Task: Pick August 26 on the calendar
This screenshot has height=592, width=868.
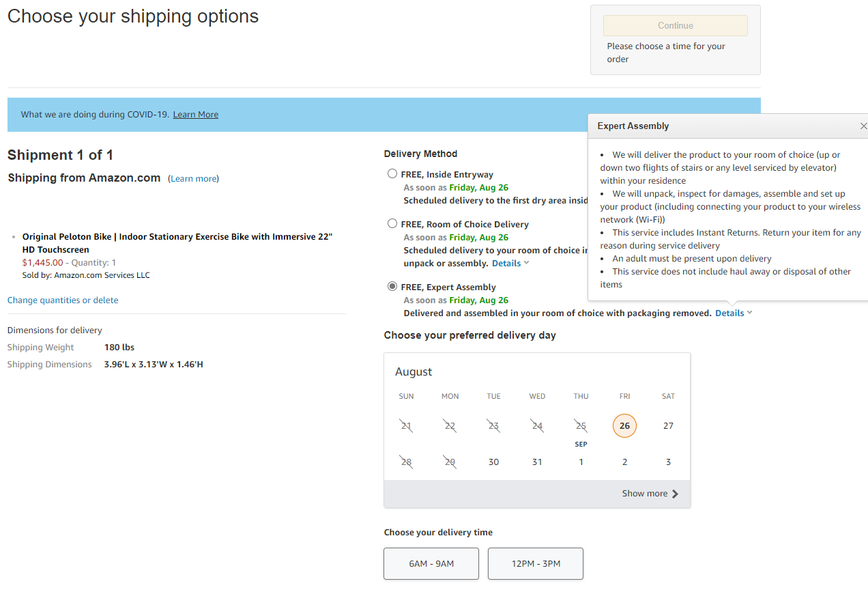Action: click(624, 426)
